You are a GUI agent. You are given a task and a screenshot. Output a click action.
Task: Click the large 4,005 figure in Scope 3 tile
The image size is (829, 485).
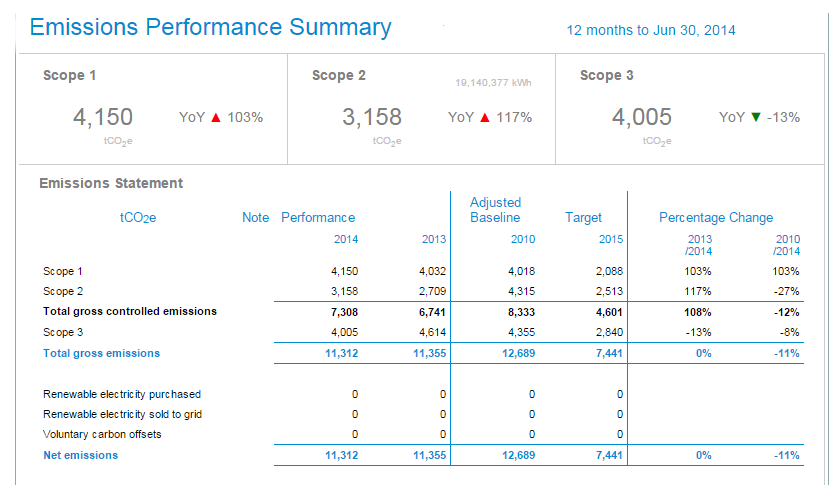(641, 117)
